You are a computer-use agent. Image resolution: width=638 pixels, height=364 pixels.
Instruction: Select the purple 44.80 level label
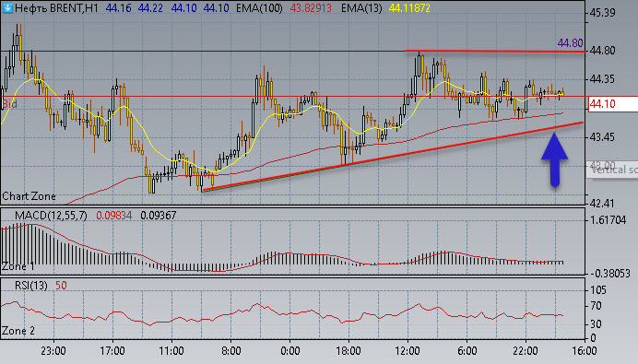(x=570, y=42)
